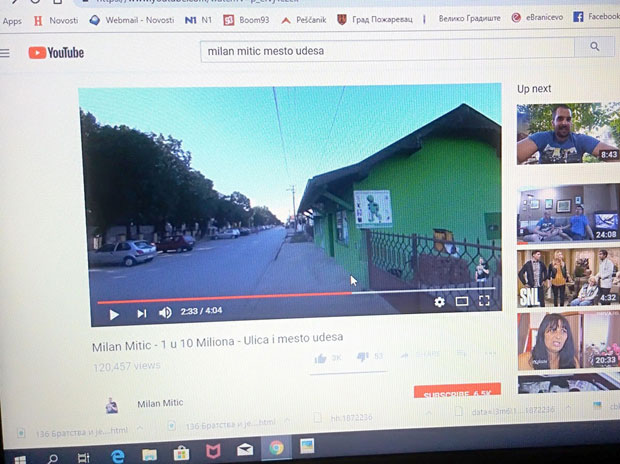Open the YouTube hamburger guide menu
Screen dimensions: 620x464
click(x=6, y=52)
